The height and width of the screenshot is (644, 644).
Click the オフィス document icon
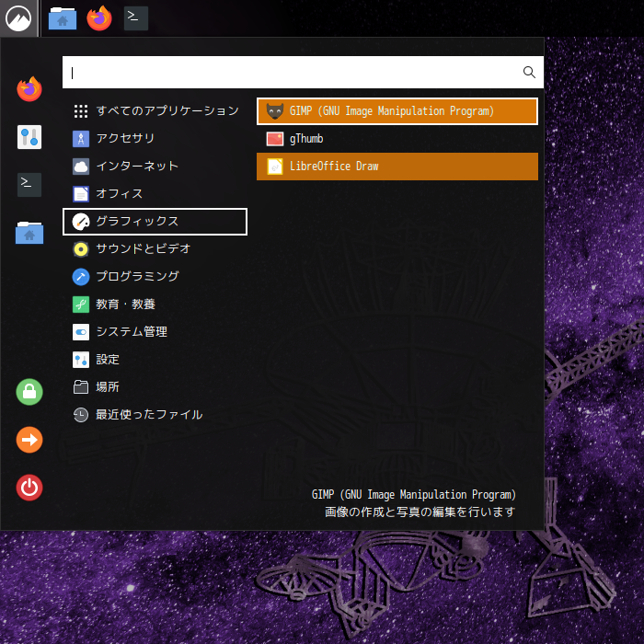[81, 194]
